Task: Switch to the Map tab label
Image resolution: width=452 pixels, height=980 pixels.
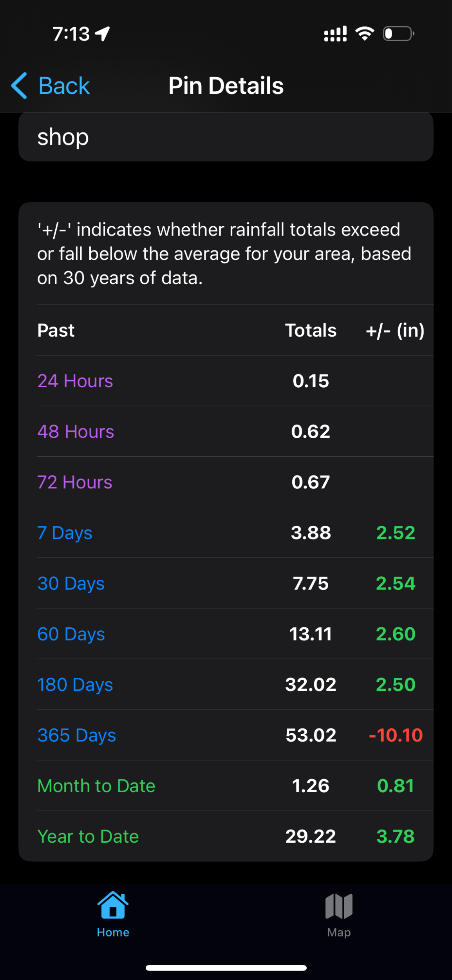Action: coord(339,932)
